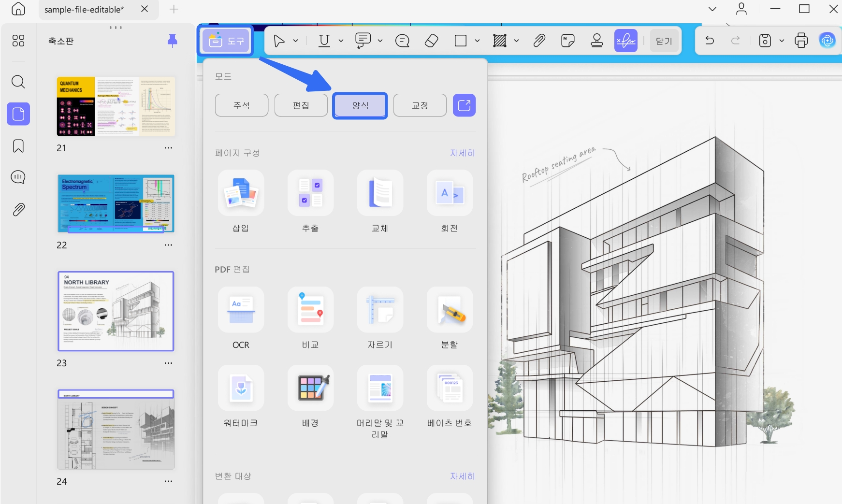The image size is (842, 504).
Task: Select the eraser tool in toolbar
Action: [431, 41]
